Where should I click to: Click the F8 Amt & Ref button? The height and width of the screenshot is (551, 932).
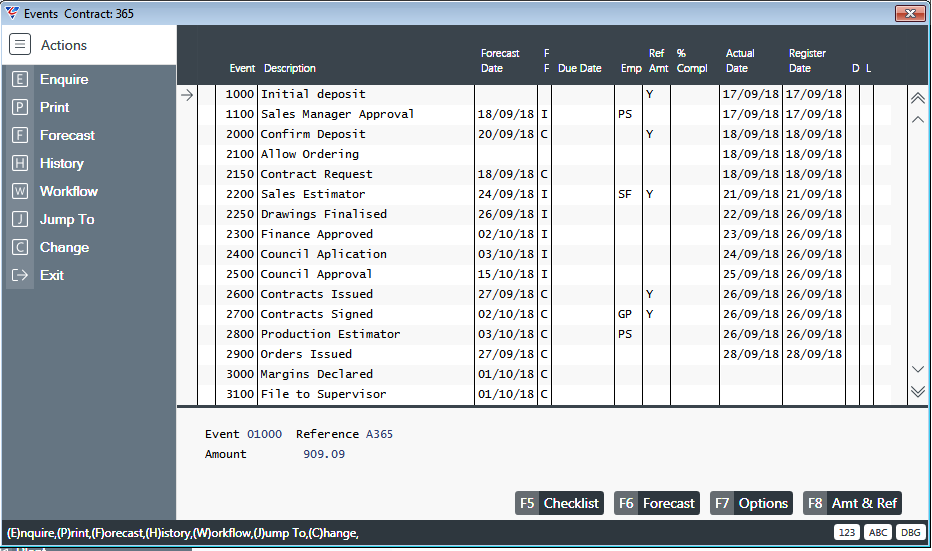pyautogui.click(x=852, y=503)
